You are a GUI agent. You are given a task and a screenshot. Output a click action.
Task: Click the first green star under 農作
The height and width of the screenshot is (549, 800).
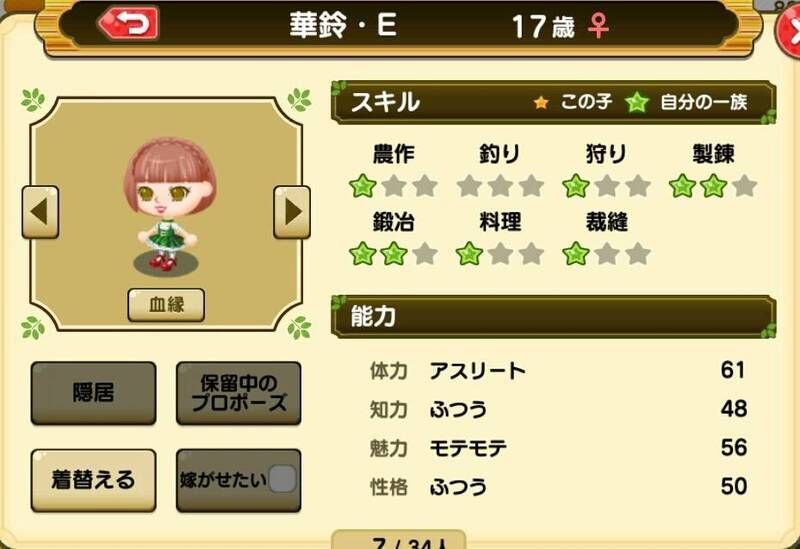[363, 186]
